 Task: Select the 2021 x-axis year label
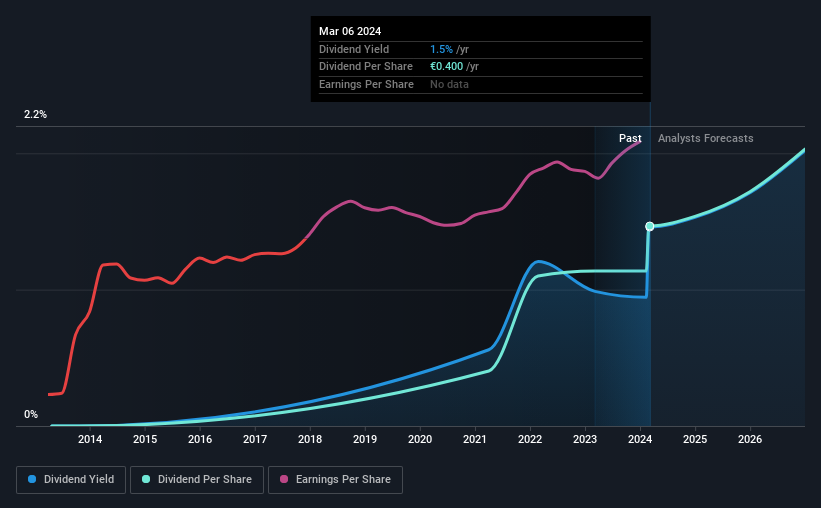(475, 439)
